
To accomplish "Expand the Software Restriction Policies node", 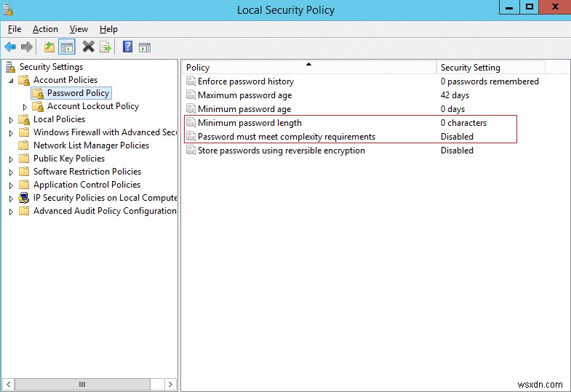I will 11,172.
